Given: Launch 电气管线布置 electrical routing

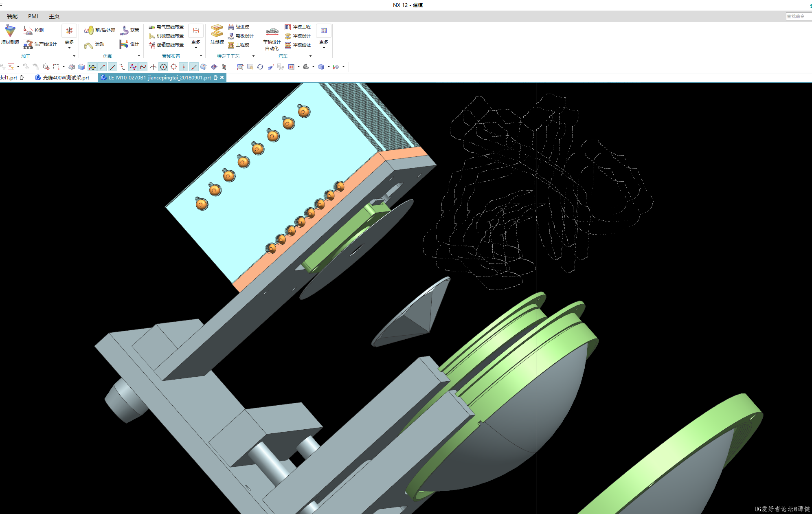Looking at the screenshot, I should pyautogui.click(x=166, y=27).
